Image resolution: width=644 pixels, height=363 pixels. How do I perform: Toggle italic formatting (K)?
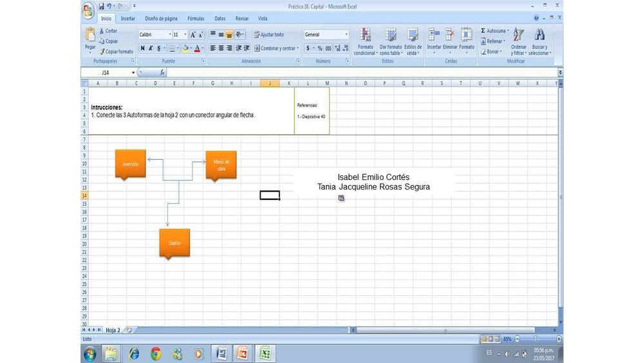151,48
